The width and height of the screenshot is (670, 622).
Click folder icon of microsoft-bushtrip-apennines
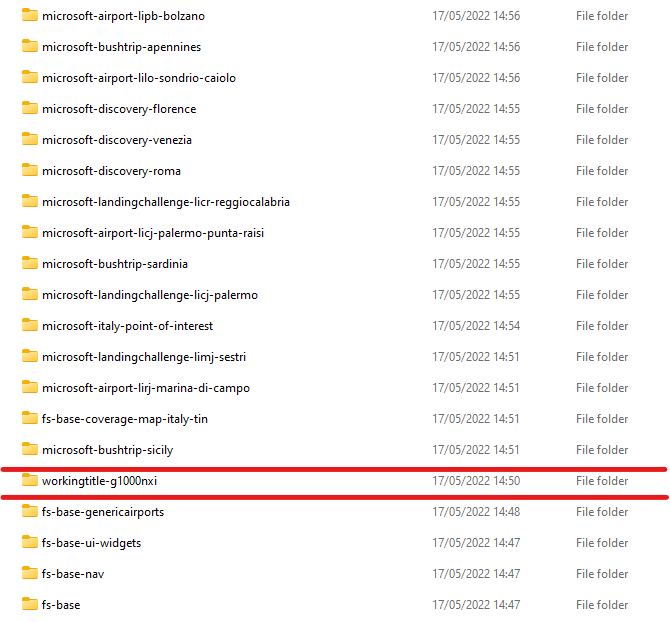point(29,46)
